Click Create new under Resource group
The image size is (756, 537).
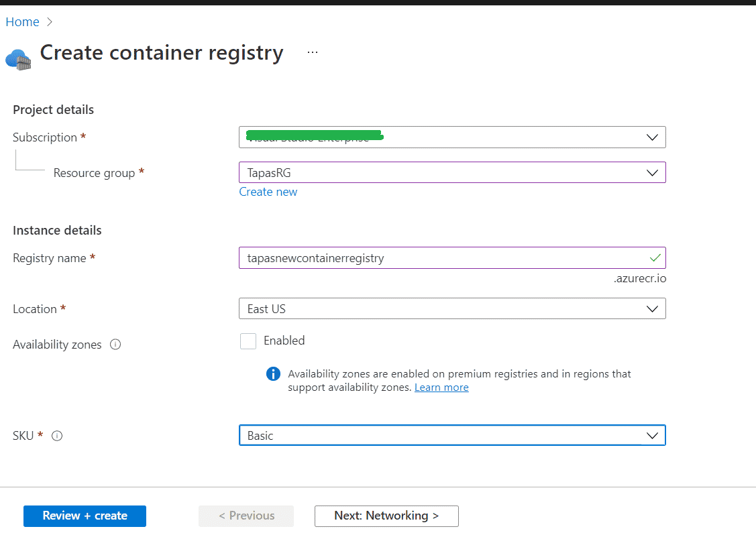268,192
